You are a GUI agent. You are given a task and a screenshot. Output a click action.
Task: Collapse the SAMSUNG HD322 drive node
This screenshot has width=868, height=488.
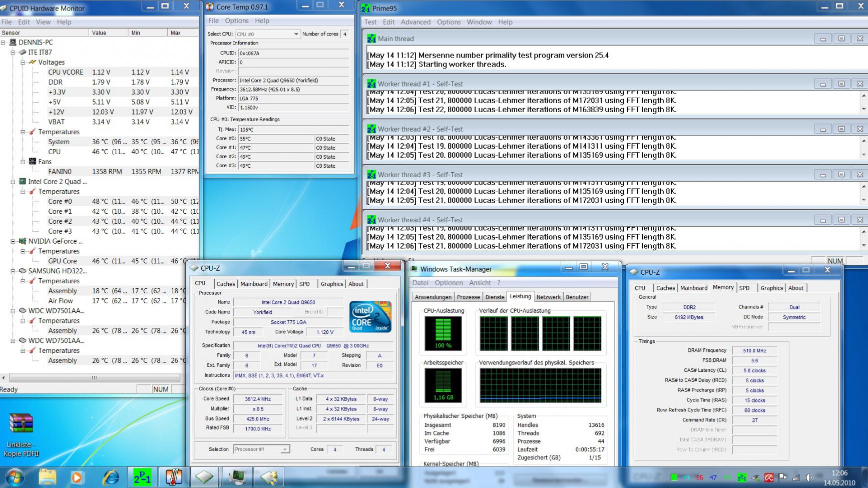tap(14, 271)
